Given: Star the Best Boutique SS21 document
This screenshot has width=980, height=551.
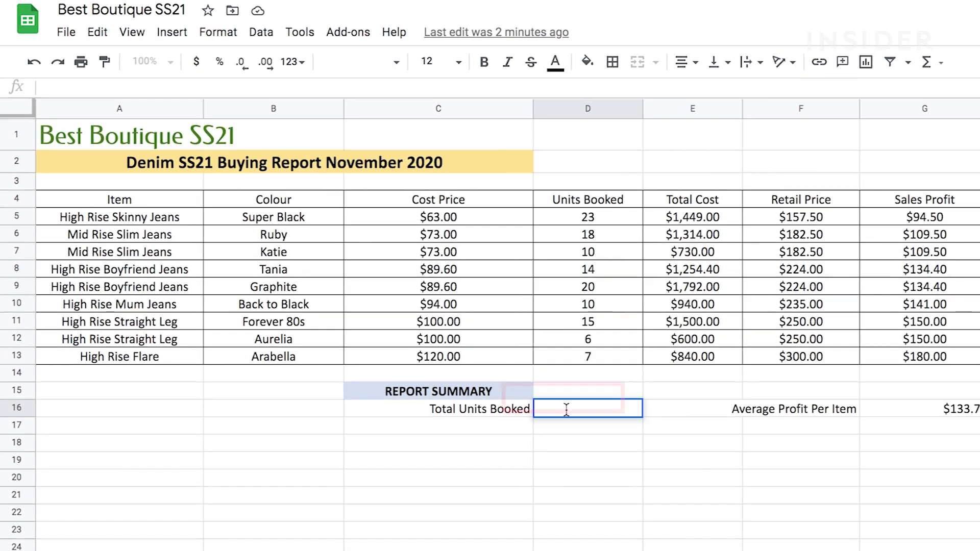Looking at the screenshot, I should click(x=207, y=10).
